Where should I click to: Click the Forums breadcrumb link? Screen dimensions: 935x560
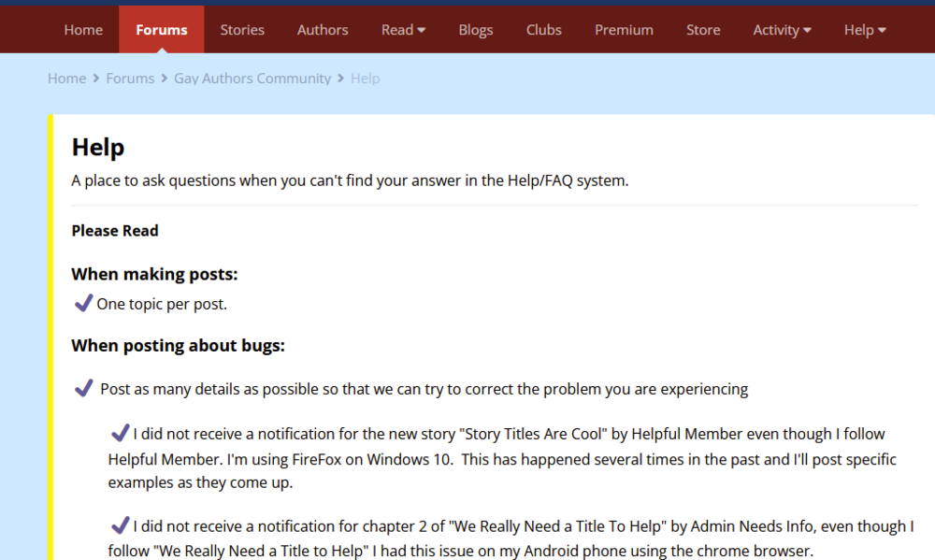130,79
